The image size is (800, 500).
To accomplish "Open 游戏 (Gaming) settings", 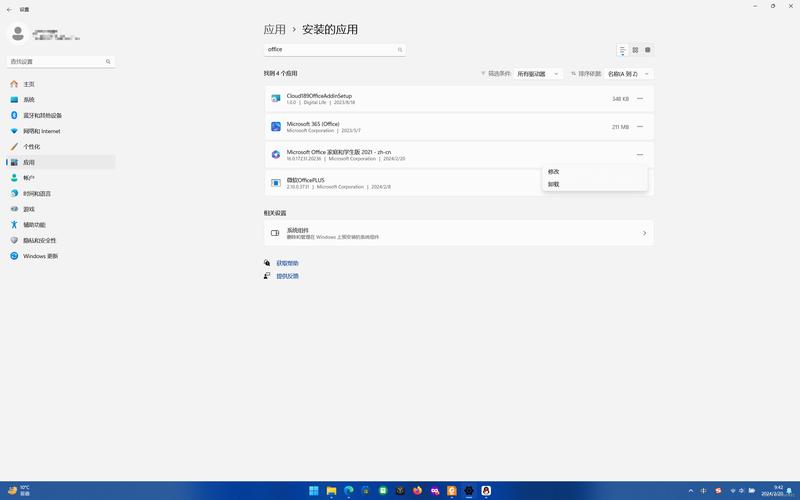I will (61, 209).
